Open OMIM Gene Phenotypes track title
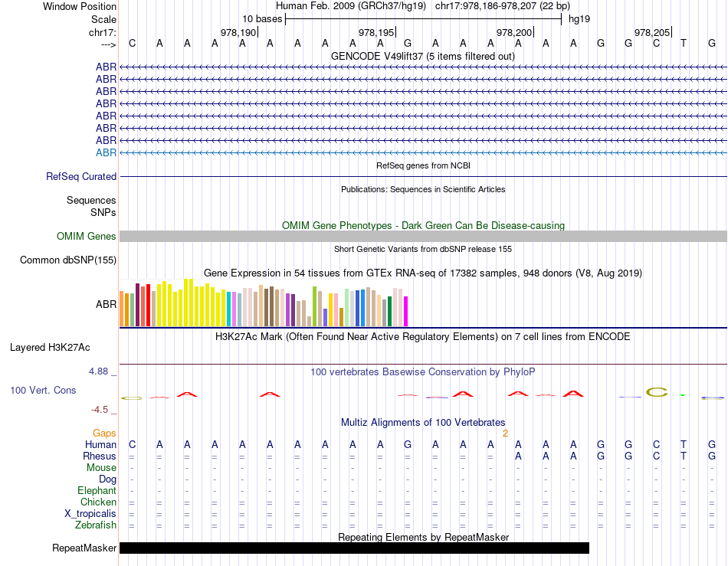The height and width of the screenshot is (566, 728). (x=423, y=225)
